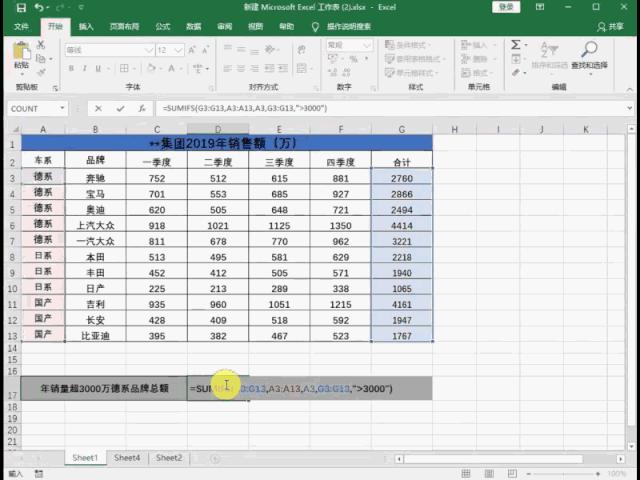Screen dimensions: 640x480
Task: Switch to Sheet2 tab
Action: (x=169, y=458)
